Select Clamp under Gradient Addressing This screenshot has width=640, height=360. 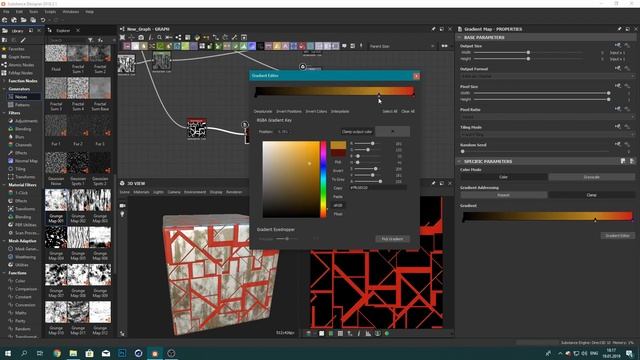coord(591,195)
